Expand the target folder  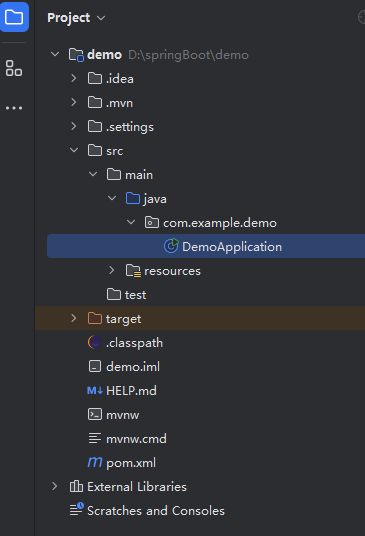pos(73,318)
